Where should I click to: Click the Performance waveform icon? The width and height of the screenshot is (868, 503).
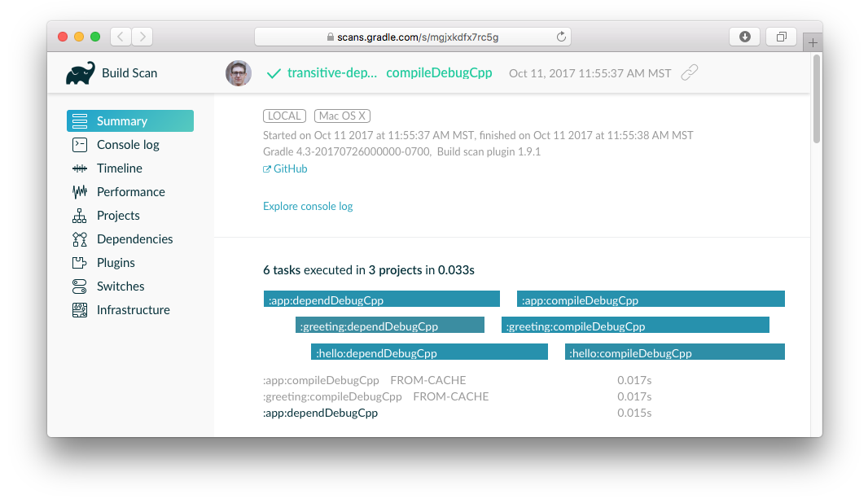click(80, 191)
